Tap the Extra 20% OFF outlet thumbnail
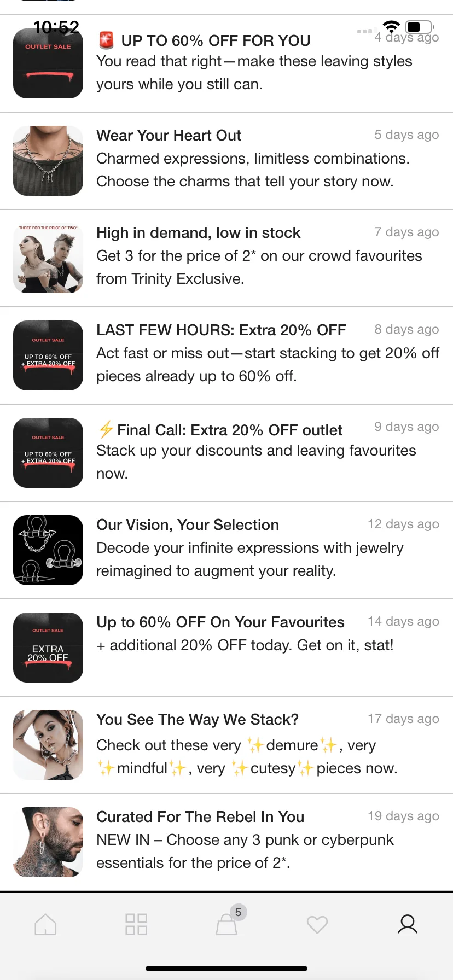 coord(48,647)
